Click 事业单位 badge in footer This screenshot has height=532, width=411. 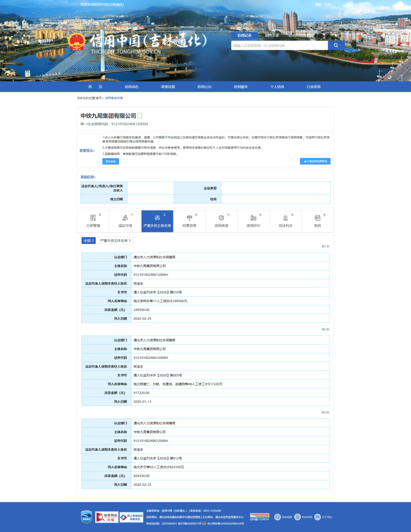(x=86, y=517)
